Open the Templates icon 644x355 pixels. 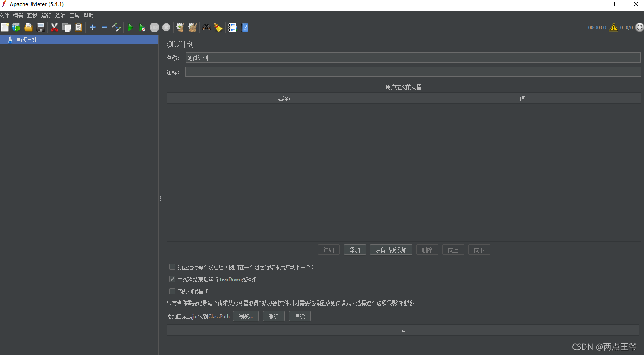coord(16,27)
